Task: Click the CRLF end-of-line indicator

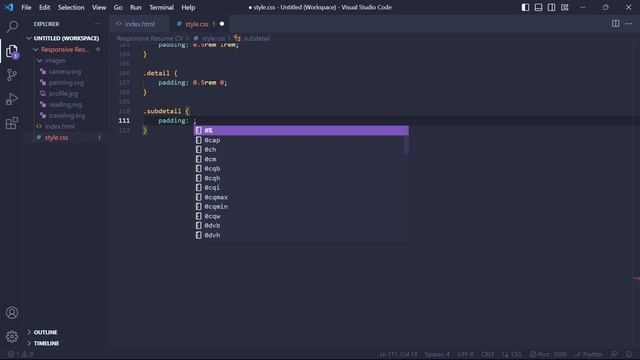Action: (x=488, y=354)
